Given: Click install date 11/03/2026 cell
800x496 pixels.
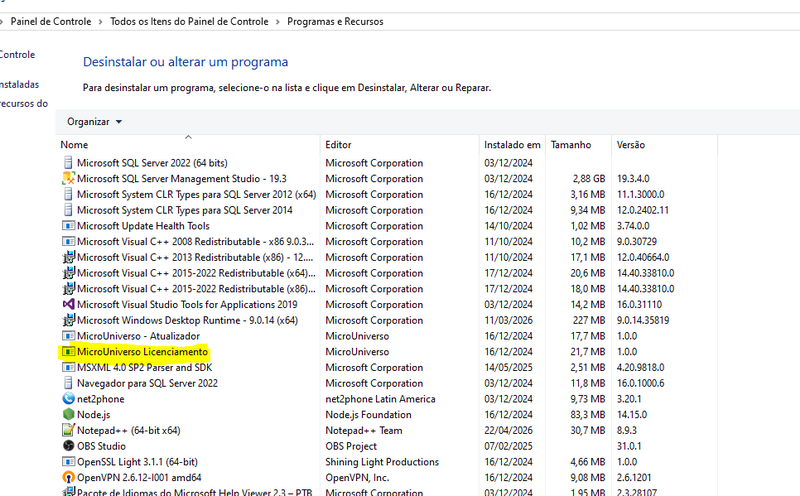Looking at the screenshot, I should 508,320.
